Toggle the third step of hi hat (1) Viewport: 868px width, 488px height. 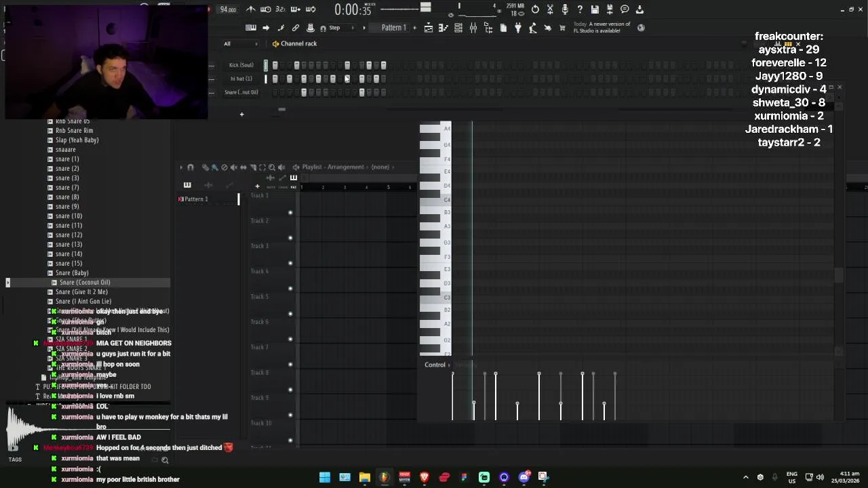click(289, 79)
